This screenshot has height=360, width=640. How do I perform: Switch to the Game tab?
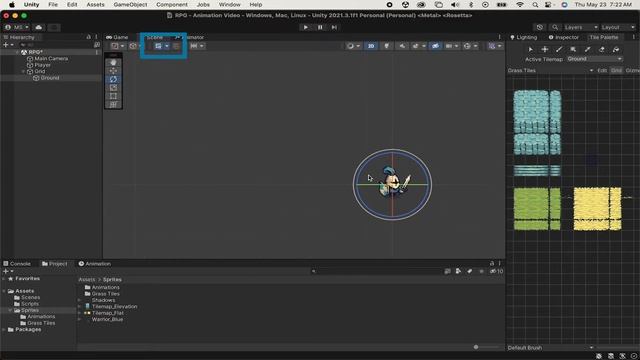118,37
